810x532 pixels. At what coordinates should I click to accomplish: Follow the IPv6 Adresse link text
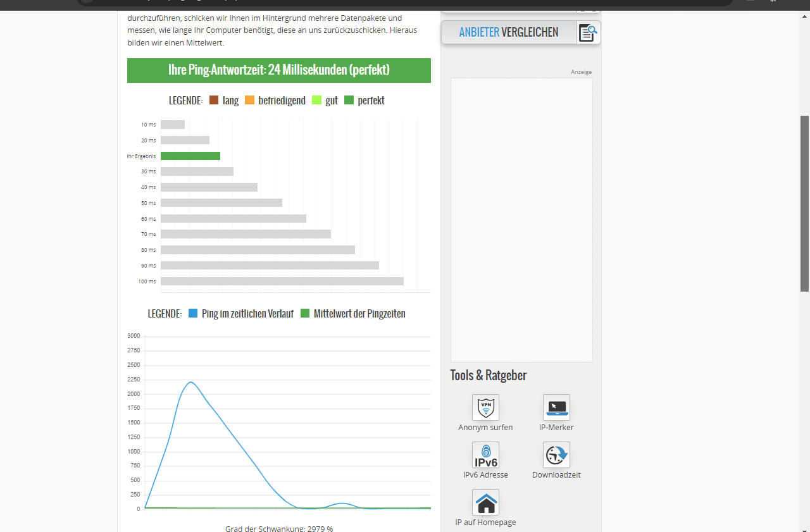[x=485, y=475]
